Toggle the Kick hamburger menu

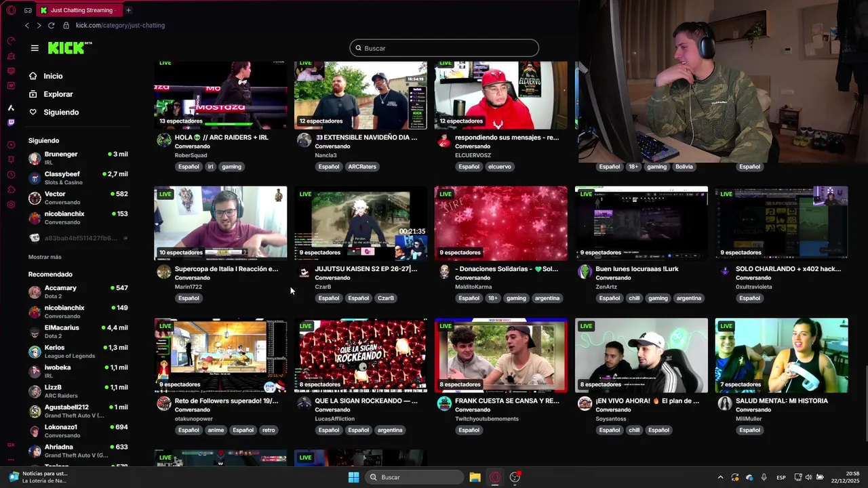[x=35, y=48]
